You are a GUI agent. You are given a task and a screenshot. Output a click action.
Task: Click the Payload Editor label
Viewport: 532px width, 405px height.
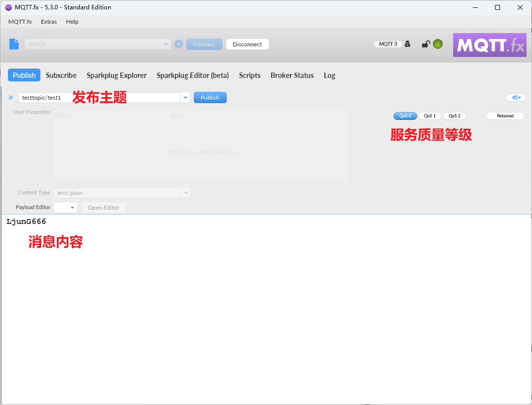[x=33, y=207]
